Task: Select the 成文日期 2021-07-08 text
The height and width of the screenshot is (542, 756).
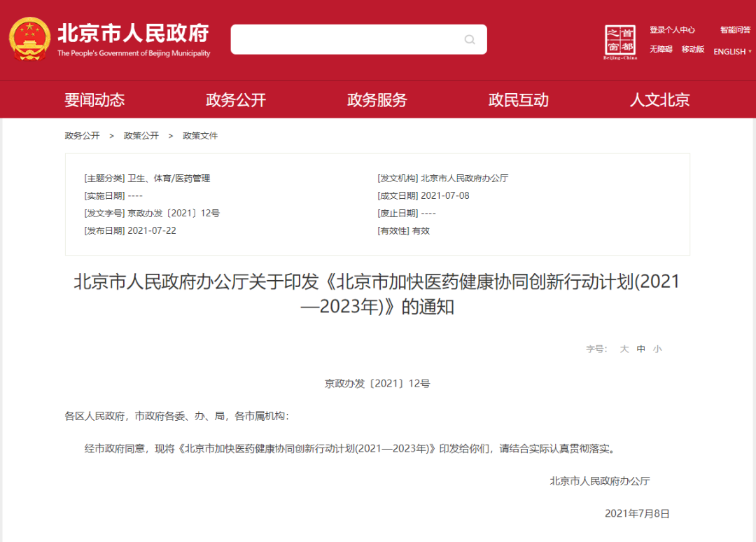Action: pos(423,196)
